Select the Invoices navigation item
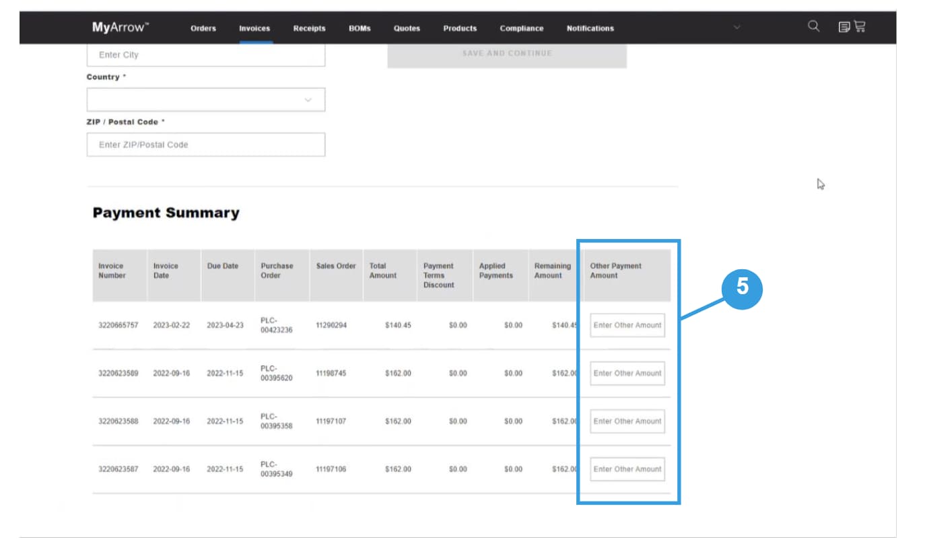925x560 pixels. pos(254,28)
